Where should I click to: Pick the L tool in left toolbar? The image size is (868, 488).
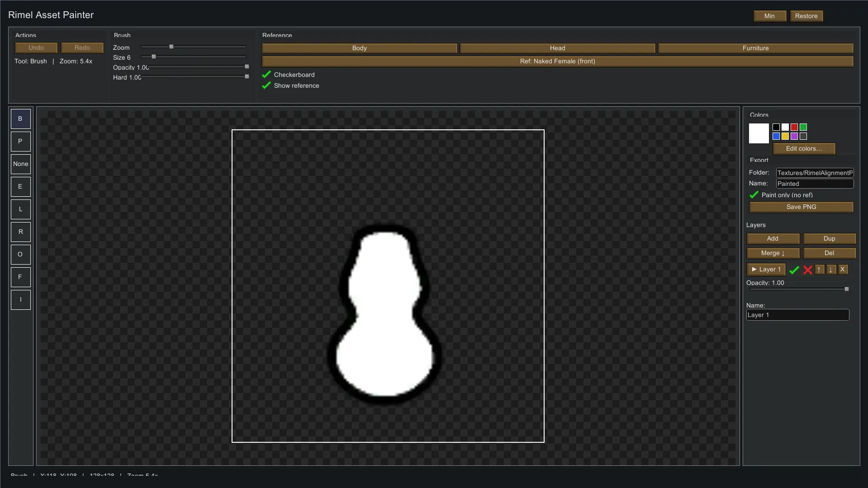click(20, 209)
